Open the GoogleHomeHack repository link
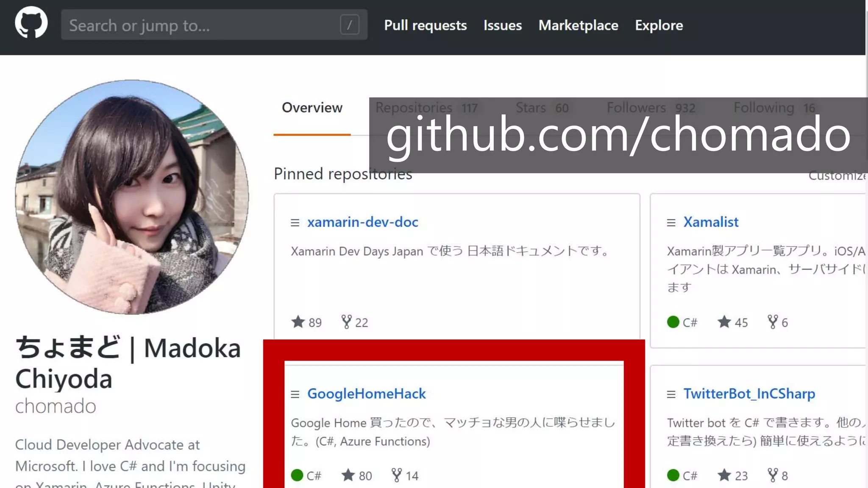The image size is (868, 488). [x=367, y=394]
